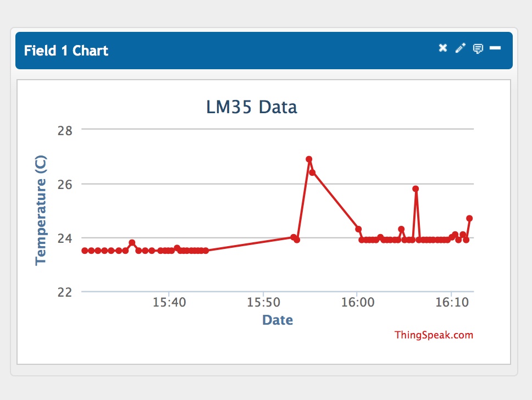Select the first data point on the line

click(84, 250)
